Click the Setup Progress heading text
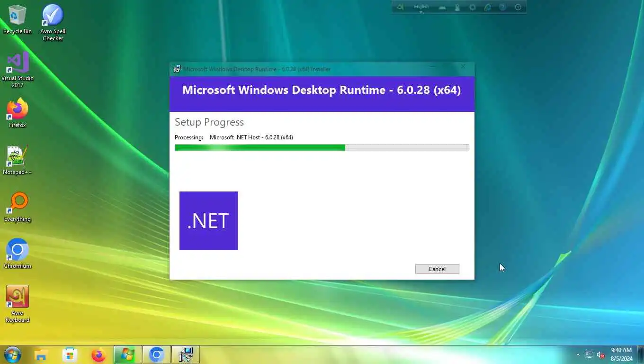The height and width of the screenshot is (364, 644). pyautogui.click(x=209, y=122)
